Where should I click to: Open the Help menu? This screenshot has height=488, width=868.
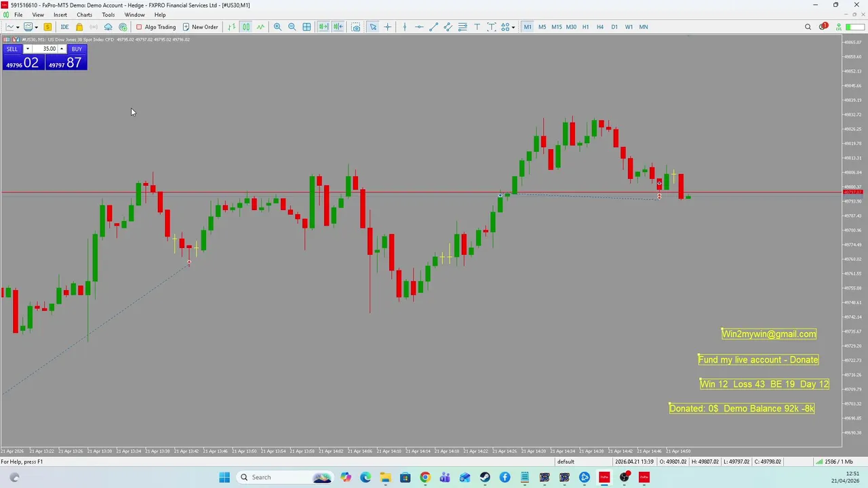pos(160,15)
